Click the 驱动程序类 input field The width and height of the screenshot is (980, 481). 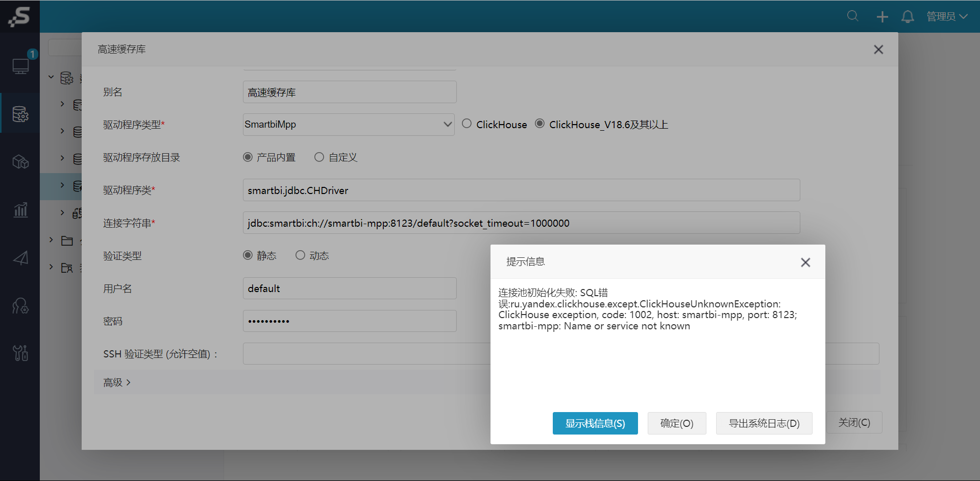coord(521,190)
